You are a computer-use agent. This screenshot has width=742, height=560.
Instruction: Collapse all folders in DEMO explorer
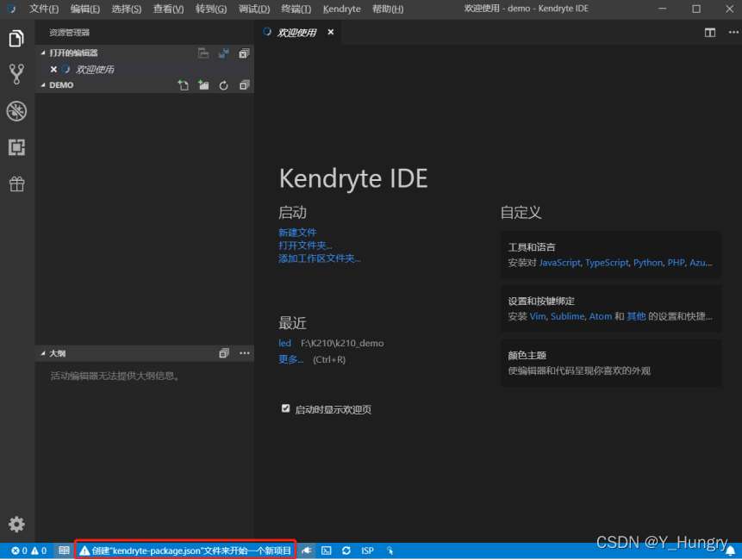tap(244, 85)
